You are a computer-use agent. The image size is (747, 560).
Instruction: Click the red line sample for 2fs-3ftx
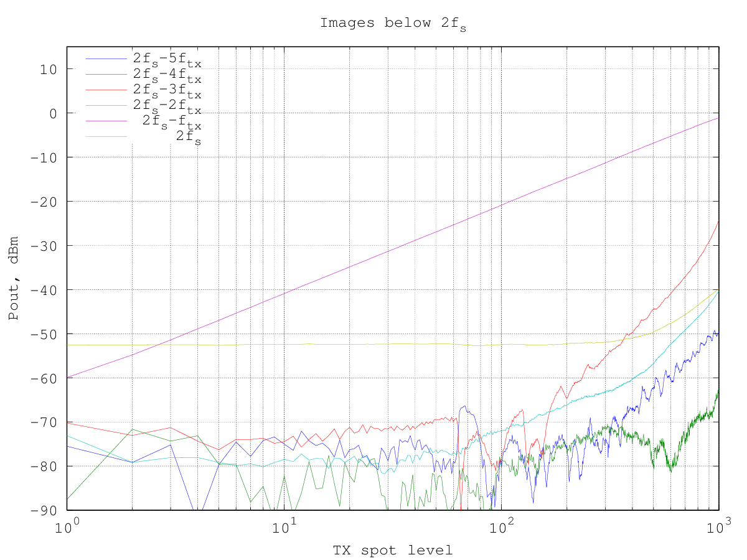(106, 90)
